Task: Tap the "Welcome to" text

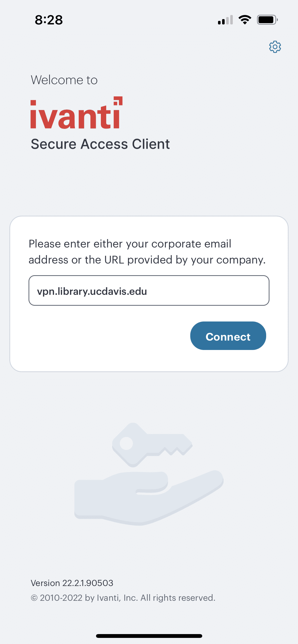Action: [x=64, y=80]
